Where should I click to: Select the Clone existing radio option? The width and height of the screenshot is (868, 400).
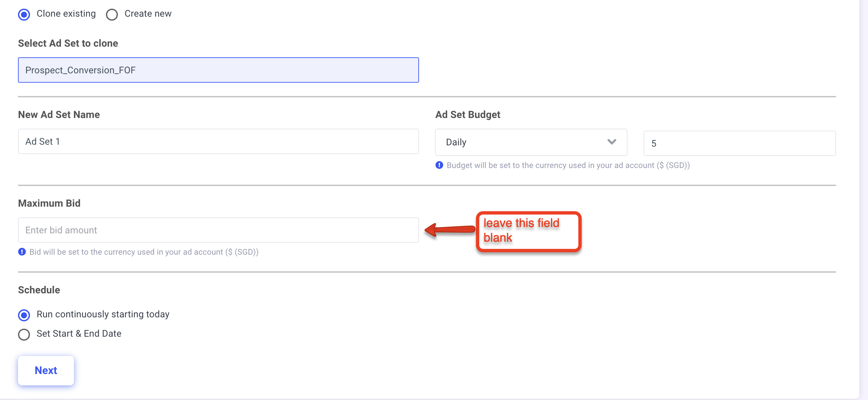coord(24,15)
